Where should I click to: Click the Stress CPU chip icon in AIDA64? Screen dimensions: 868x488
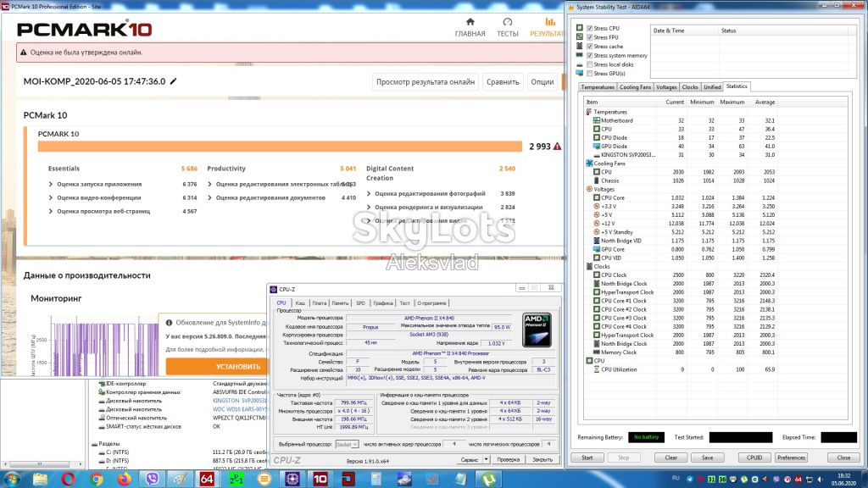coord(580,28)
